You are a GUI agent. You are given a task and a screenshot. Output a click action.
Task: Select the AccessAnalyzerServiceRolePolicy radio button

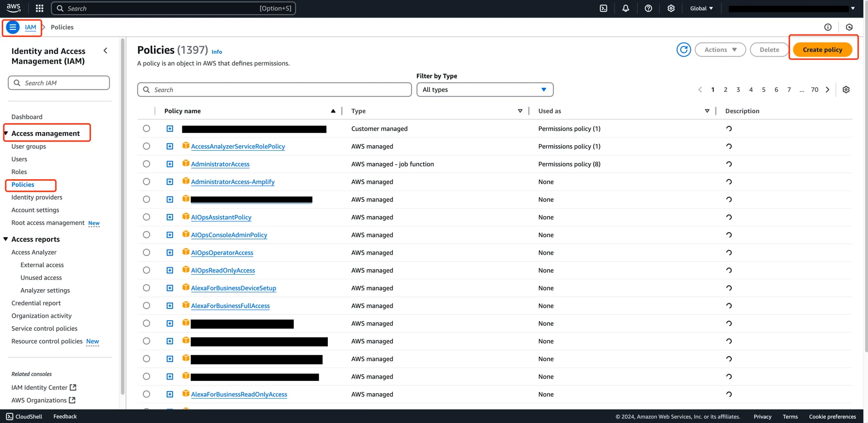[x=146, y=146]
